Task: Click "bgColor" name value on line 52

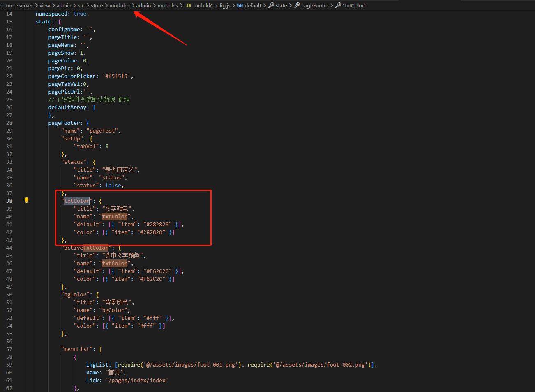Action: [113, 310]
